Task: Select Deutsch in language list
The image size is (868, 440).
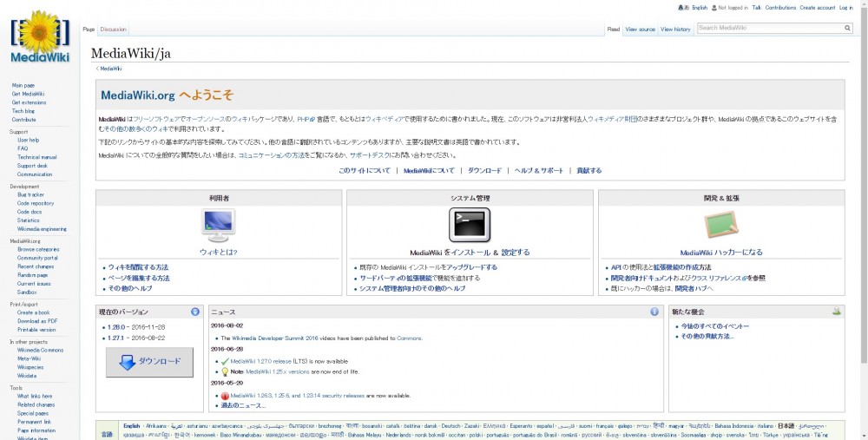Action: (x=450, y=426)
